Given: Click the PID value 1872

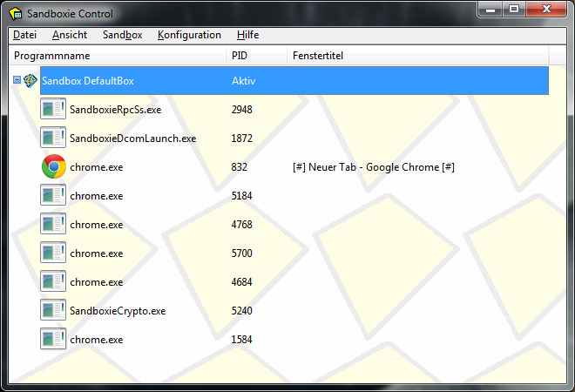Looking at the screenshot, I should (x=241, y=139).
